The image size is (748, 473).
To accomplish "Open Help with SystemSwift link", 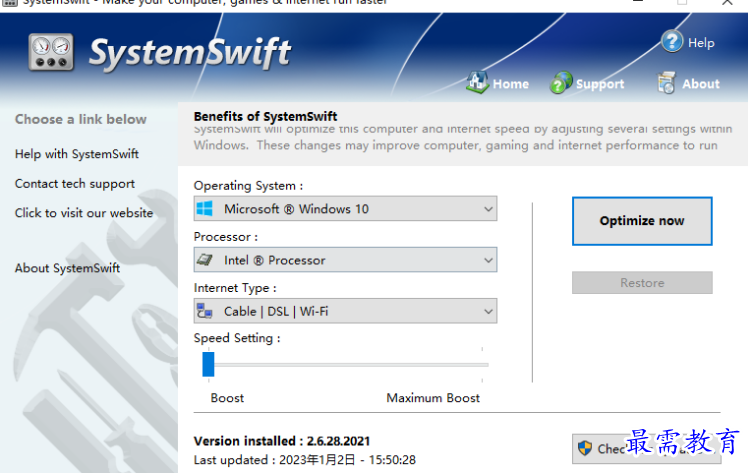I will coord(77,154).
